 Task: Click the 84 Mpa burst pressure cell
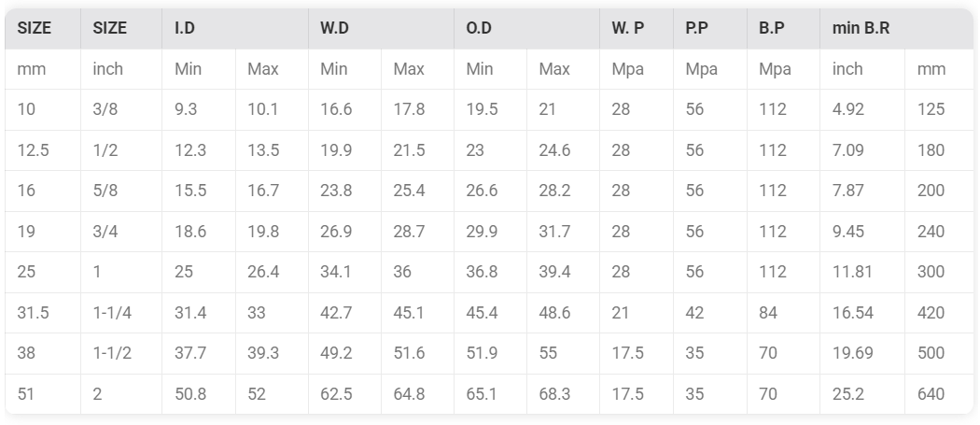pyautogui.click(x=784, y=313)
